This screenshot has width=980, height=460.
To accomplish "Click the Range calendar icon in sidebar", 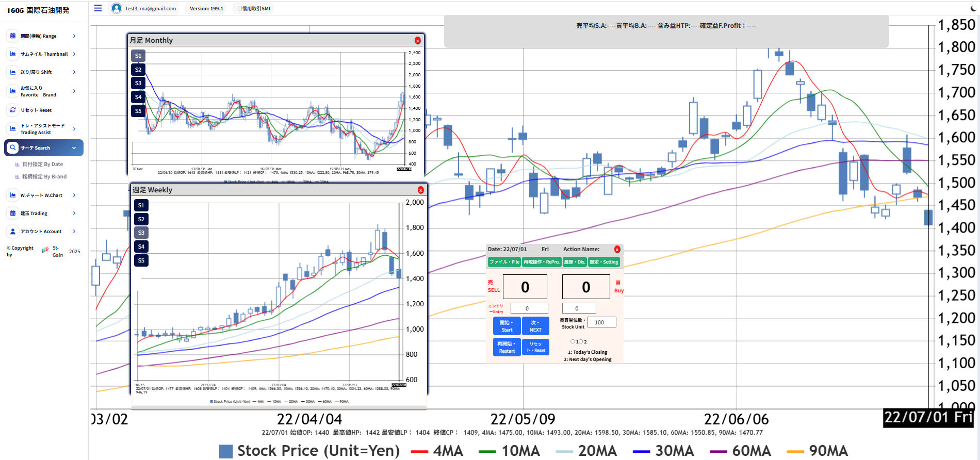I will point(13,36).
